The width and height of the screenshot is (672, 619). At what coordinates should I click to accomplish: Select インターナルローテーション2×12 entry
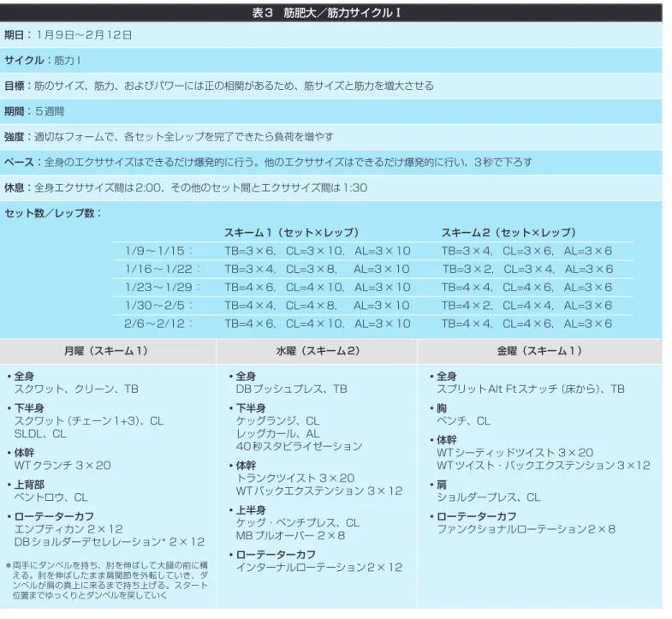pyautogui.click(x=319, y=568)
